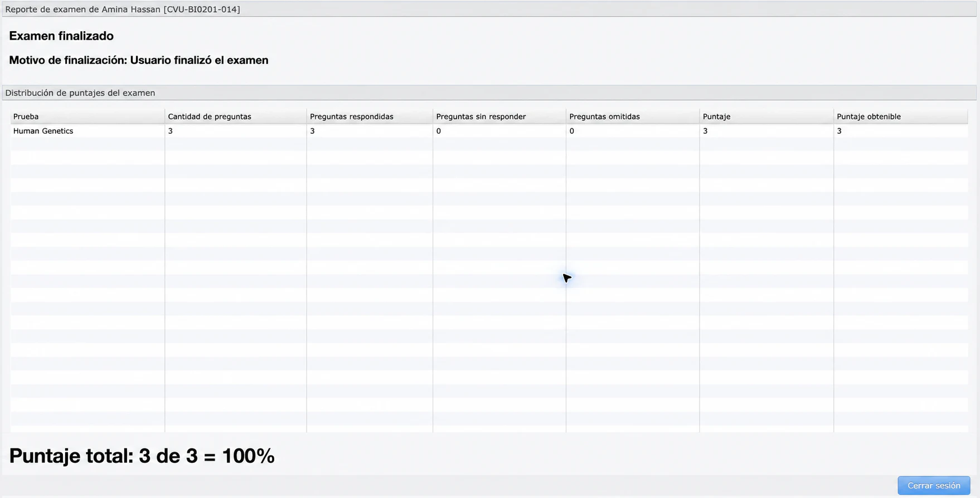Image resolution: width=980 pixels, height=498 pixels.
Task: Click the Preguntas respondidas value 3
Action: pyautogui.click(x=312, y=131)
